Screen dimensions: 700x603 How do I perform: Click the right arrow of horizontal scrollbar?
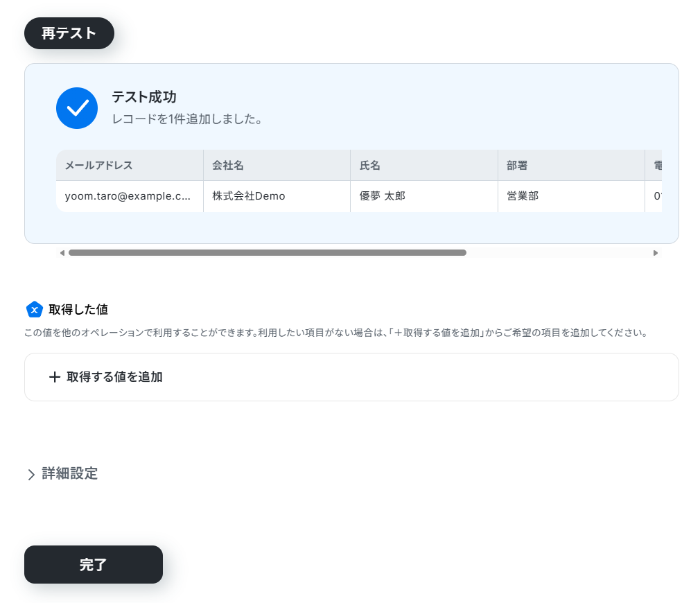click(656, 253)
